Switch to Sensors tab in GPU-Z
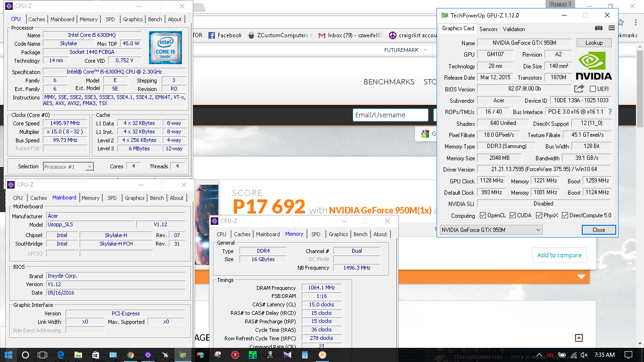 [x=488, y=29]
